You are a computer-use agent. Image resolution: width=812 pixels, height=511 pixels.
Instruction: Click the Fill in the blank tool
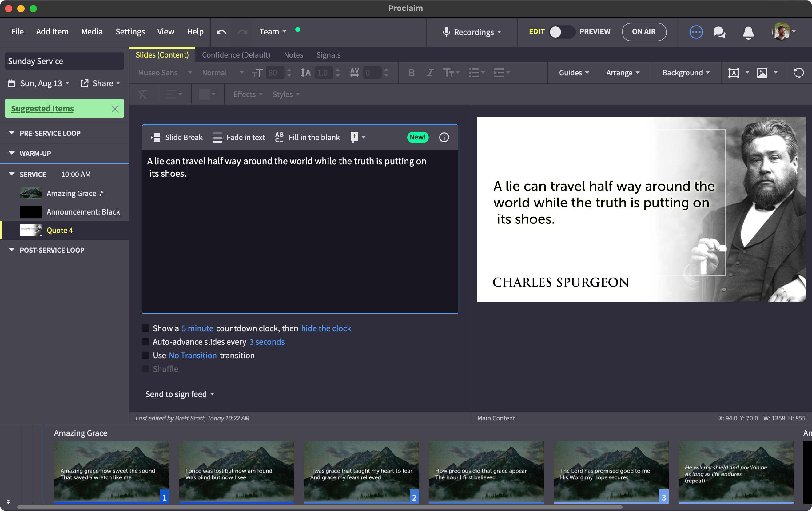pyautogui.click(x=307, y=137)
